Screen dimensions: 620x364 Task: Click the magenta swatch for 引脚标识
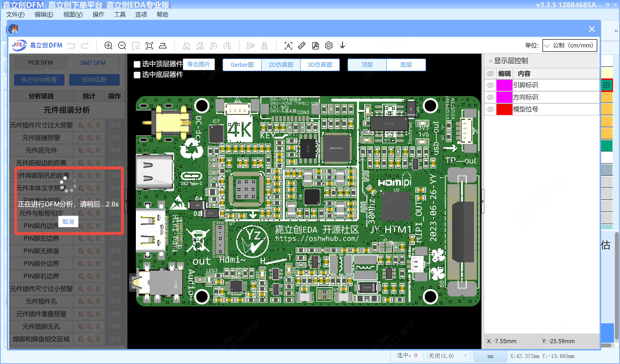point(504,85)
